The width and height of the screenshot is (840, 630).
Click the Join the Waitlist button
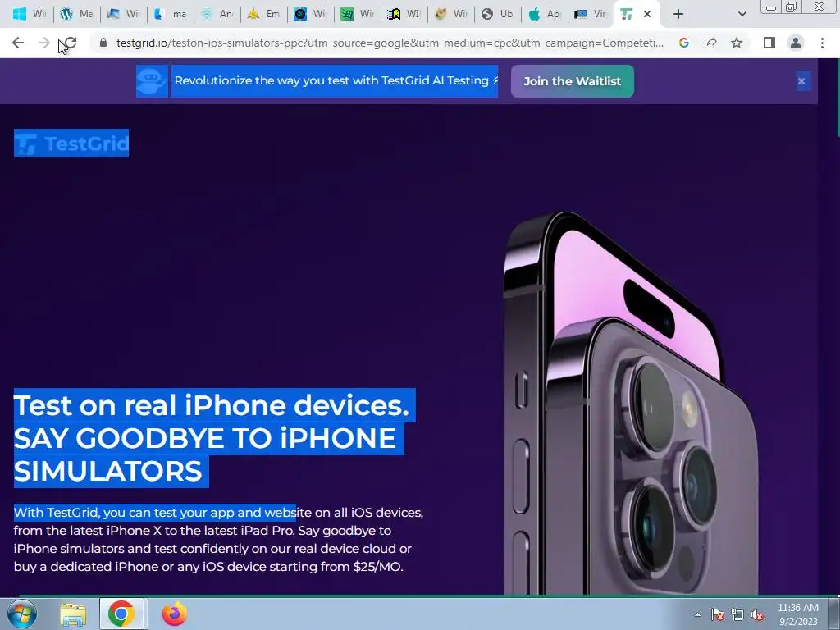tap(572, 81)
